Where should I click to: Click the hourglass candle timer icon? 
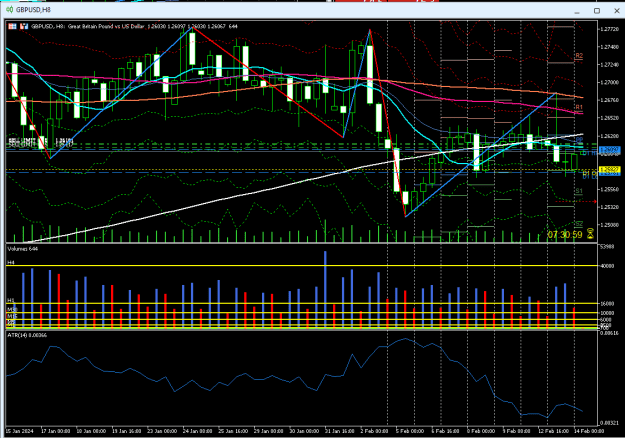pos(590,234)
